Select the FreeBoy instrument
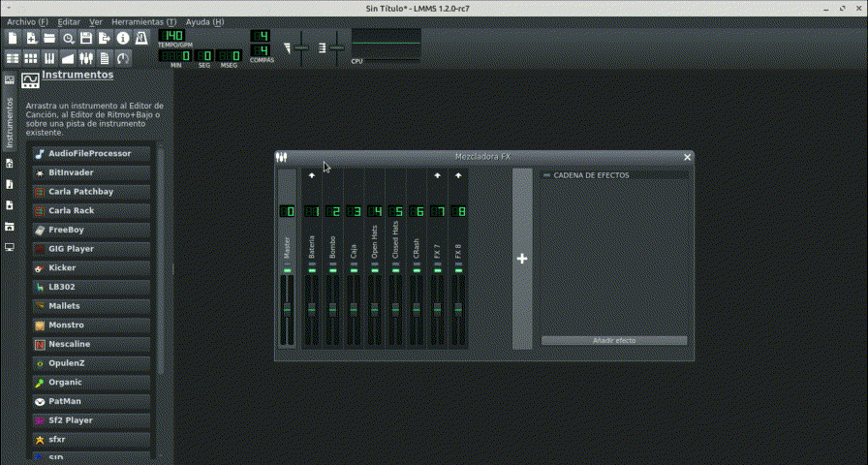This screenshot has width=868, height=465. tap(91, 230)
